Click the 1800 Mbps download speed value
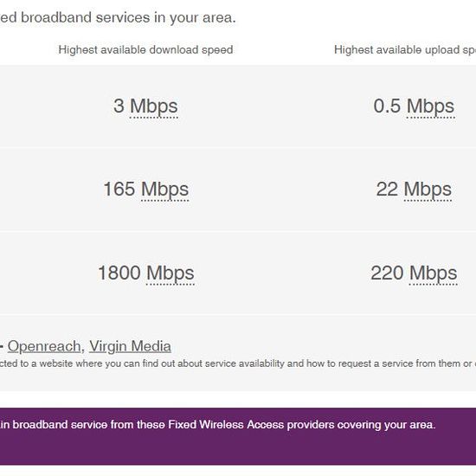 (146, 273)
